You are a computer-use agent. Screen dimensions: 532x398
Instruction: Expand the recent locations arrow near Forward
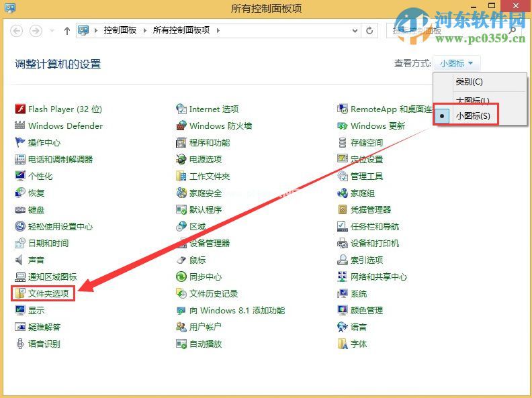tap(52, 31)
